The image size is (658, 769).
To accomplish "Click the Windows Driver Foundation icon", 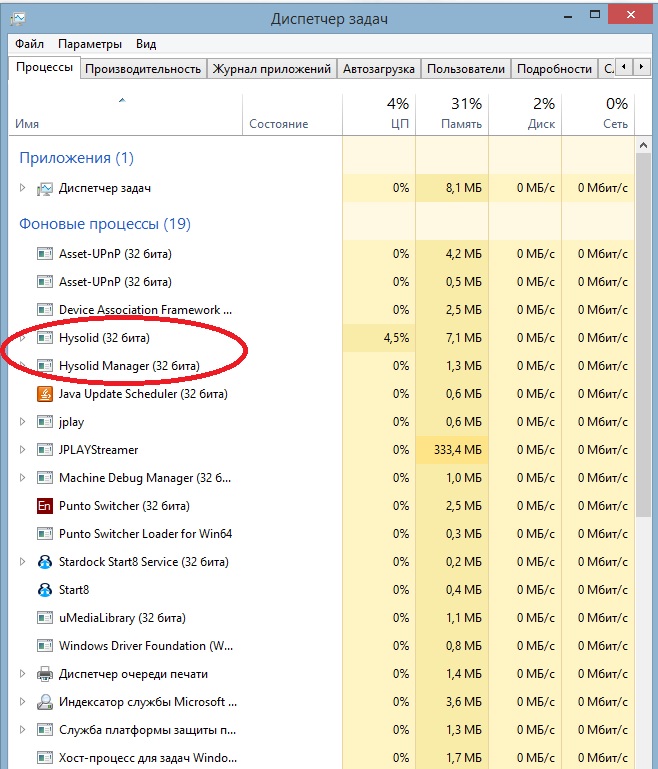I will pyautogui.click(x=45, y=645).
